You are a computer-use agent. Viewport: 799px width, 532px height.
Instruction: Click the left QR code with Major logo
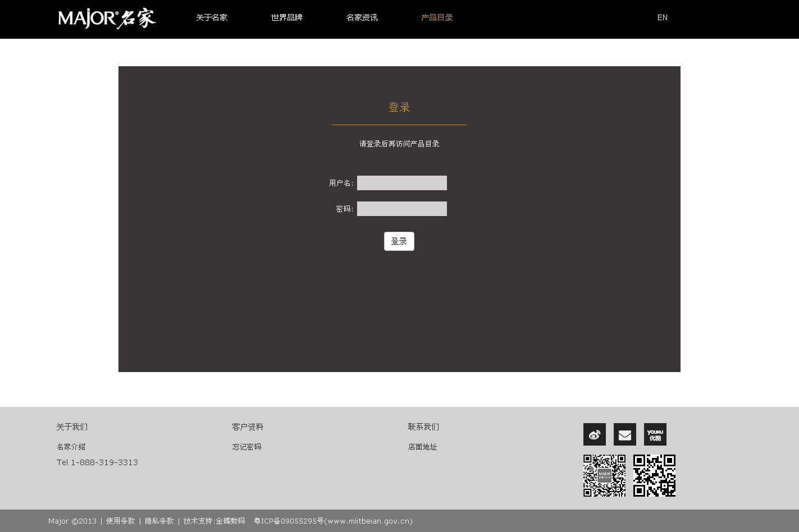point(604,475)
